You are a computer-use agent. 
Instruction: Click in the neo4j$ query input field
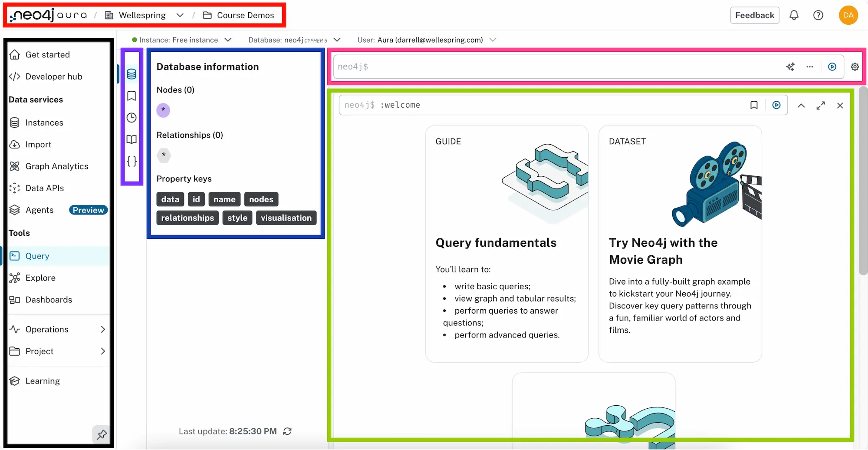556,67
